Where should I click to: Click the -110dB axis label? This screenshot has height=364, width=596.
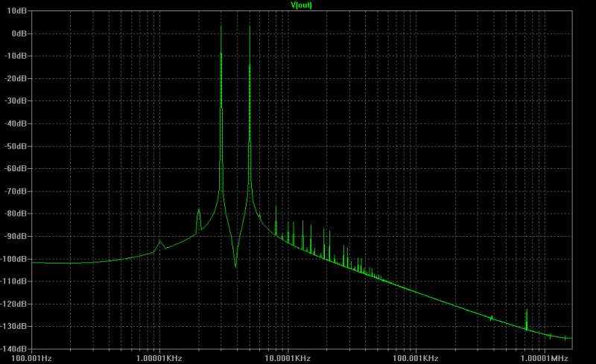pyautogui.click(x=13, y=281)
